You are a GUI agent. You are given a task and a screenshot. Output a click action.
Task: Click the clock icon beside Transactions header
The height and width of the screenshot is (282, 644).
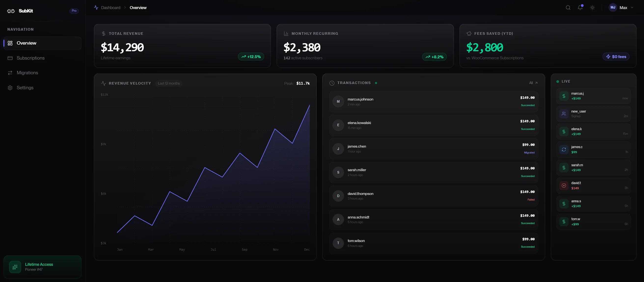pos(332,83)
